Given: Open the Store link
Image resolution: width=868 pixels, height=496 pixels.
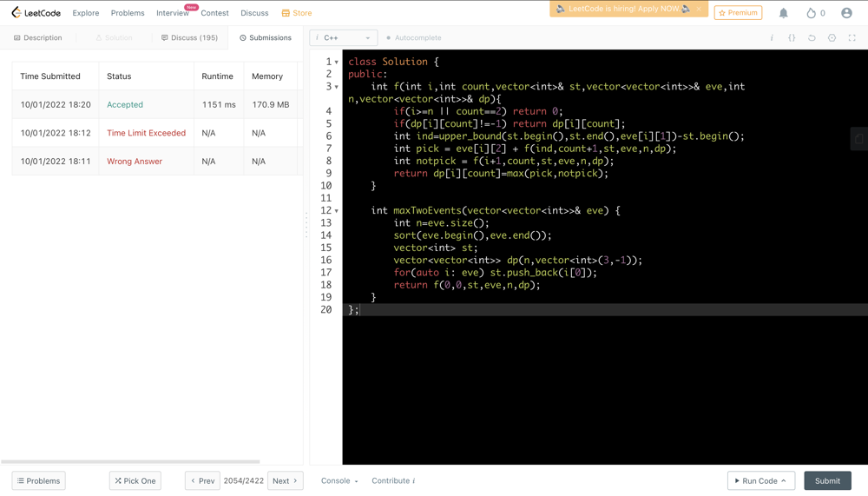Looking at the screenshot, I should pos(297,13).
